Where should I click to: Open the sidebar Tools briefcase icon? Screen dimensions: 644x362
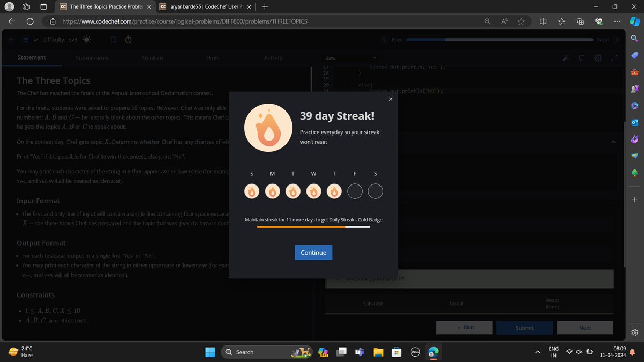point(634,72)
